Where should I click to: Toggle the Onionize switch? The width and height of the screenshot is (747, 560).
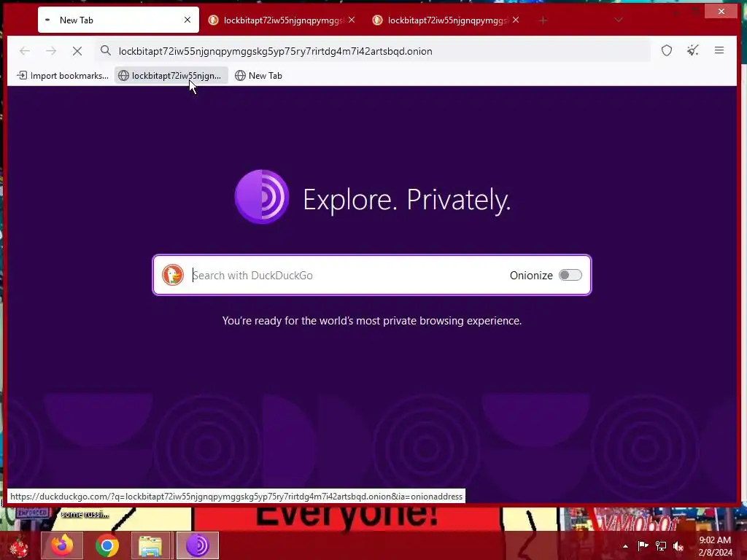point(570,275)
